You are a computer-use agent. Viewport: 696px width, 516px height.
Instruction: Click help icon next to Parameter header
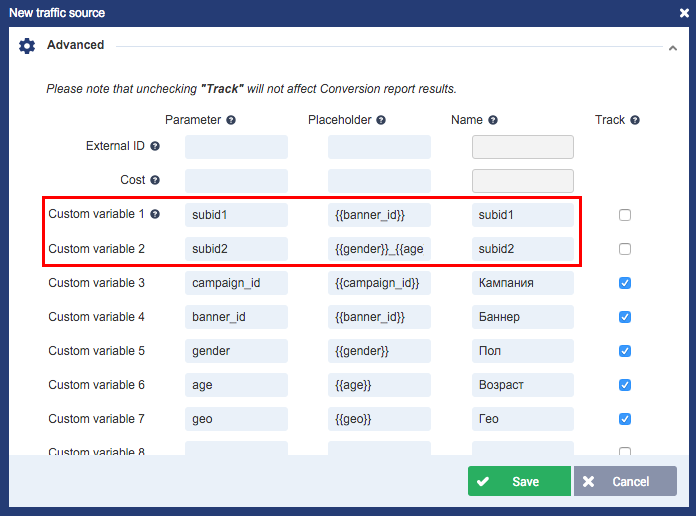231,120
